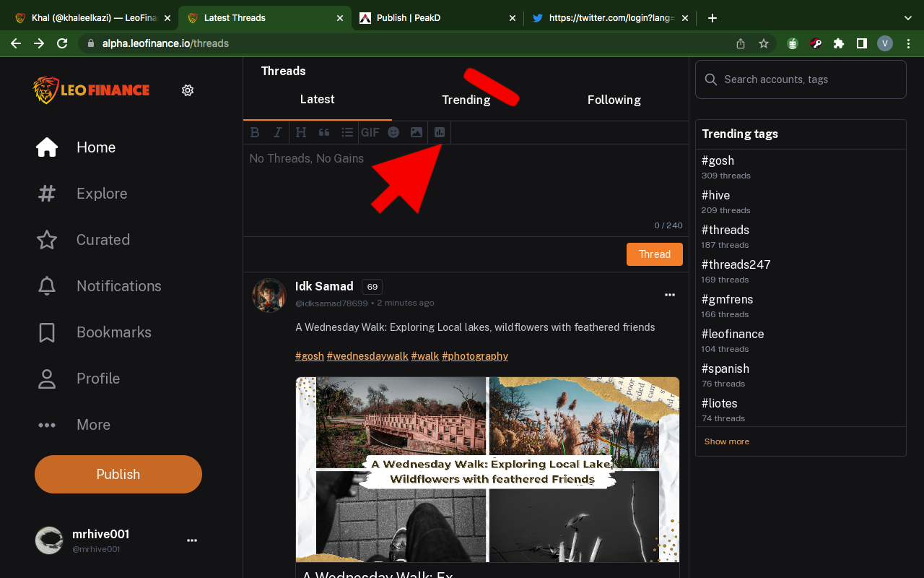
Task: Click the address bar URL
Action: (166, 43)
